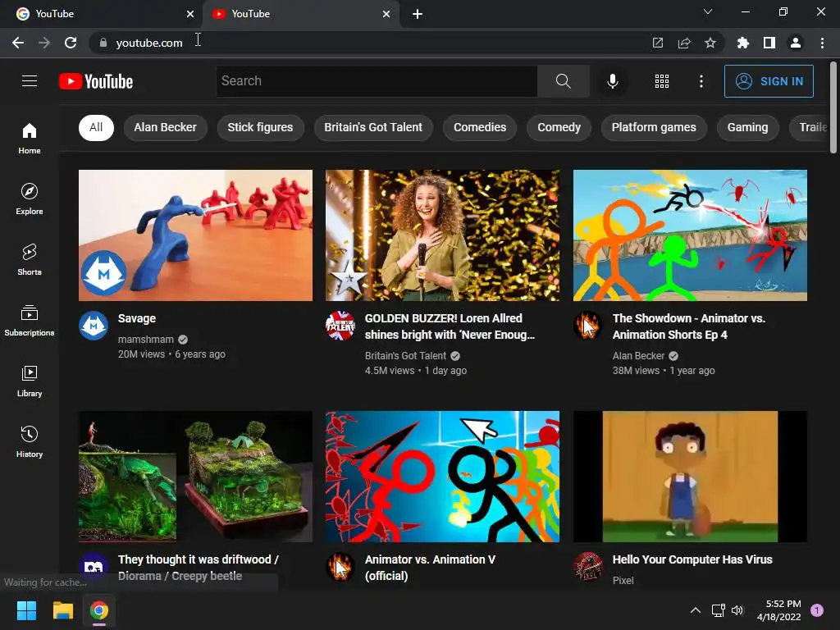Open the Chrome extensions puzzle icon
Viewport: 840px width, 630px height.
[742, 43]
